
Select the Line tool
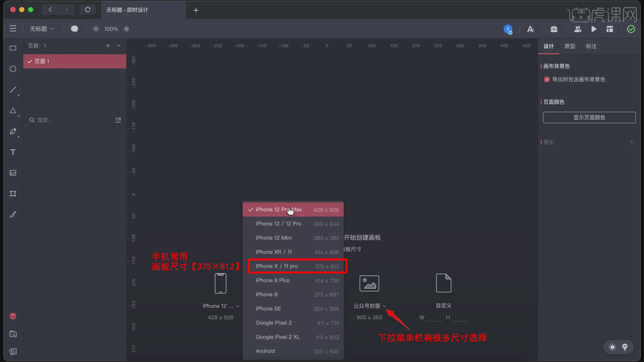tap(13, 90)
